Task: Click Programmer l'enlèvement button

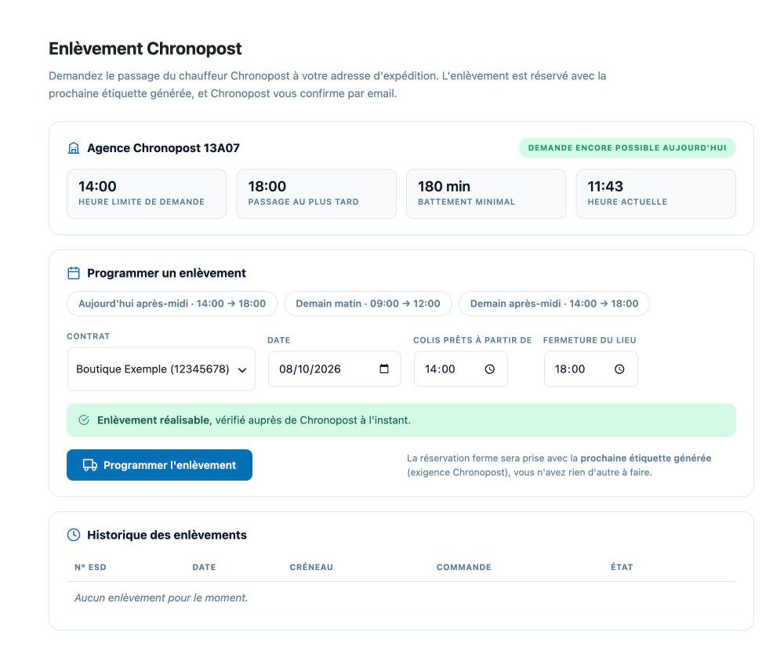Action: (x=159, y=465)
